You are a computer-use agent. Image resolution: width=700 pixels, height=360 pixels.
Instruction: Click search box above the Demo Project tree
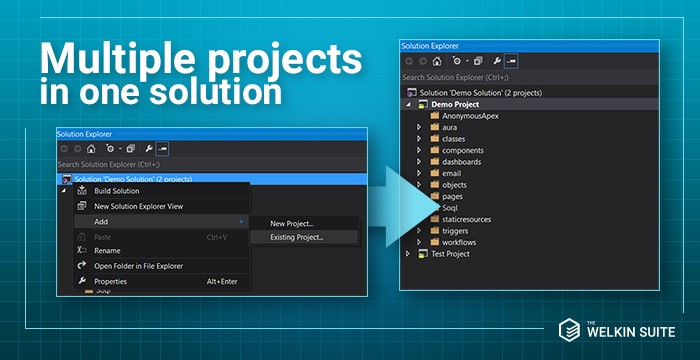529,77
